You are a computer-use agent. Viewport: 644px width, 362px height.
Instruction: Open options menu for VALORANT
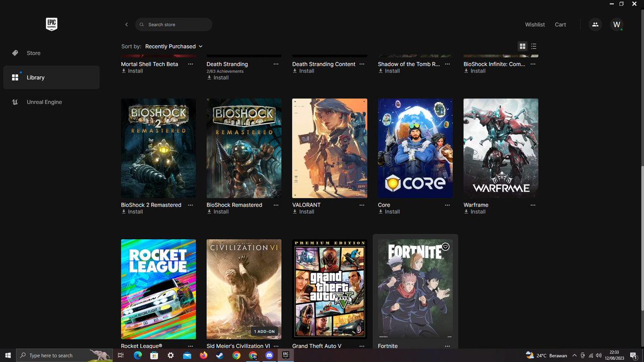pos(362,205)
